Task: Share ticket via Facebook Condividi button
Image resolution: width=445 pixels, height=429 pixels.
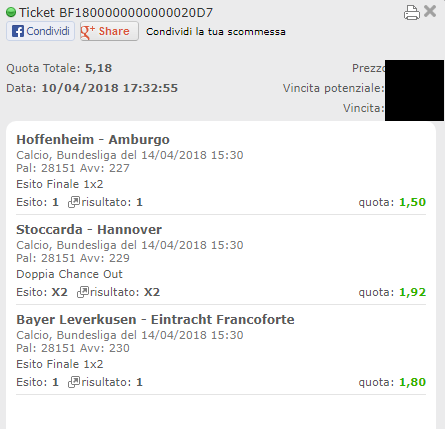Action: pos(40,31)
